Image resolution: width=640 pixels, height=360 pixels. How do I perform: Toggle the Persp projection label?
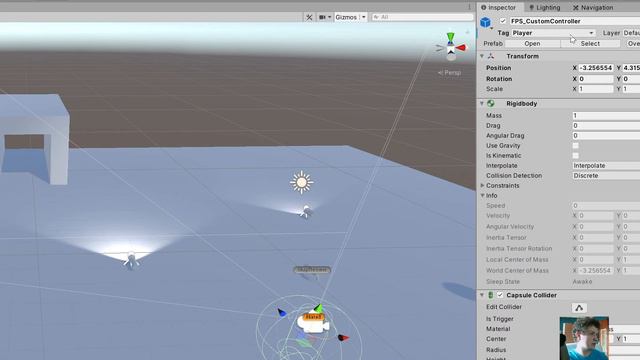tap(449, 73)
